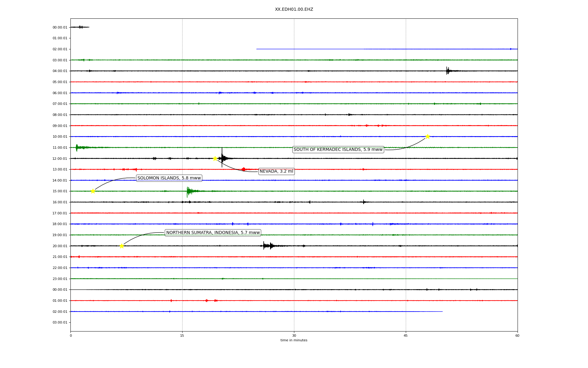This screenshot has width=588, height=368.
Task: Click the NORTHERN SUMATRA, INDONESIA label box
Action: pos(213,233)
